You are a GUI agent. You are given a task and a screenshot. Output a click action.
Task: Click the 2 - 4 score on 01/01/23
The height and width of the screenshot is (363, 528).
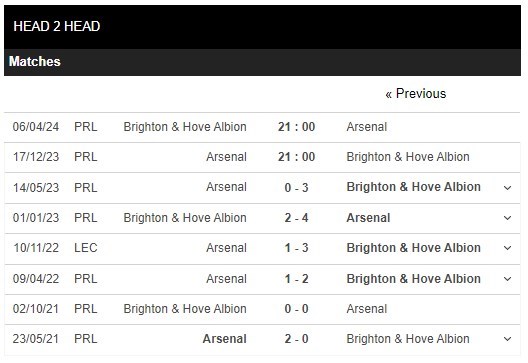tap(296, 218)
